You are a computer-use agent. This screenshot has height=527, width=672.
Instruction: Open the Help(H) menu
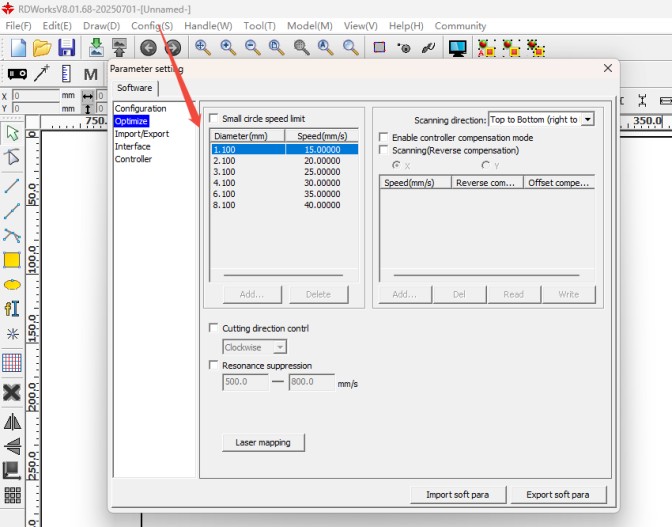(406, 26)
